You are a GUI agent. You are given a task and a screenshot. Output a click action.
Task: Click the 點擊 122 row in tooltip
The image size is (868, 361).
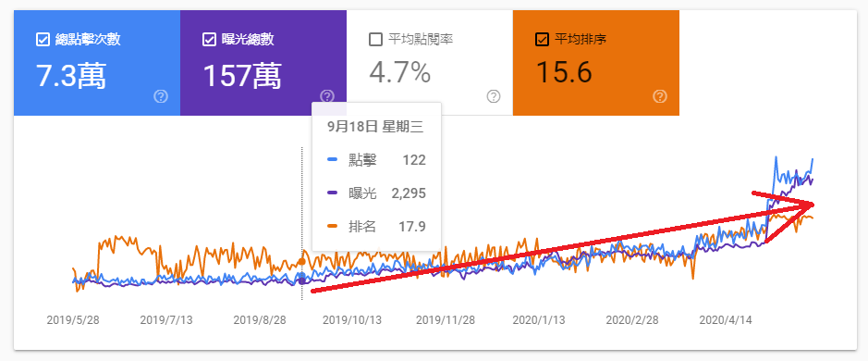(x=376, y=160)
